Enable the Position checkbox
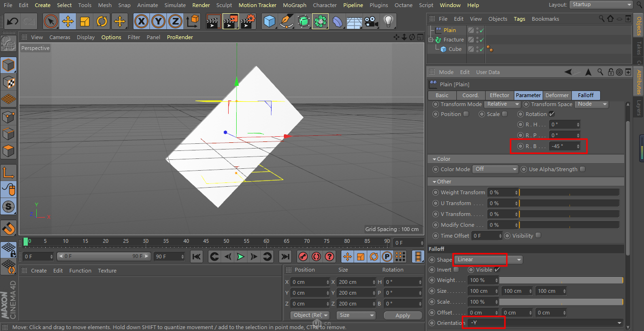 466,114
